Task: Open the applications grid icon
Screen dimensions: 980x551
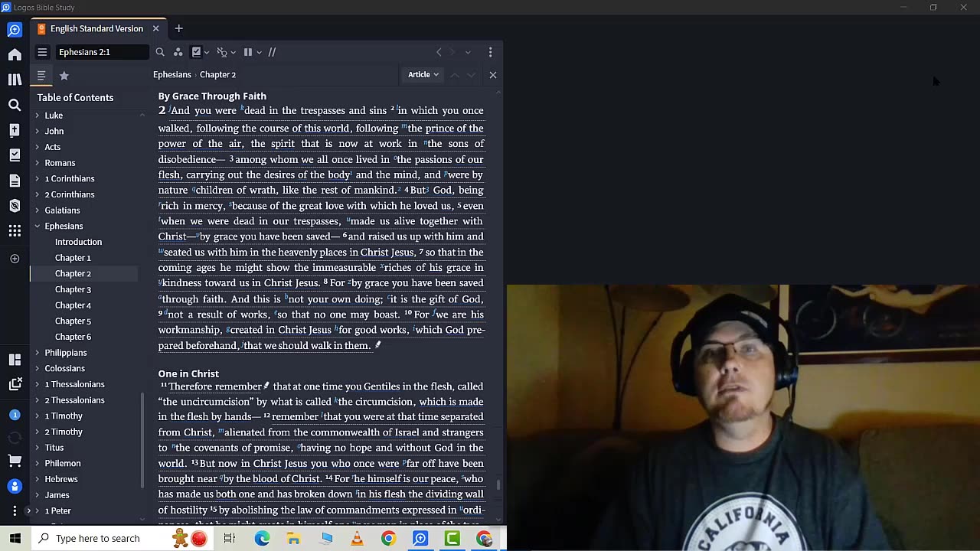Action: [x=15, y=230]
